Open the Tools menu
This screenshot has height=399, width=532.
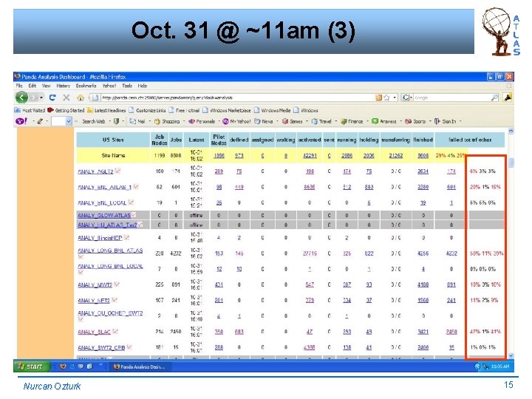click(x=127, y=86)
